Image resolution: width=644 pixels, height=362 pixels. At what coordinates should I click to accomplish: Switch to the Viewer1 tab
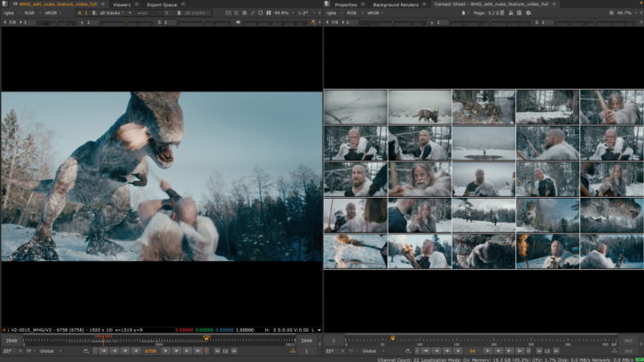coord(122,4)
